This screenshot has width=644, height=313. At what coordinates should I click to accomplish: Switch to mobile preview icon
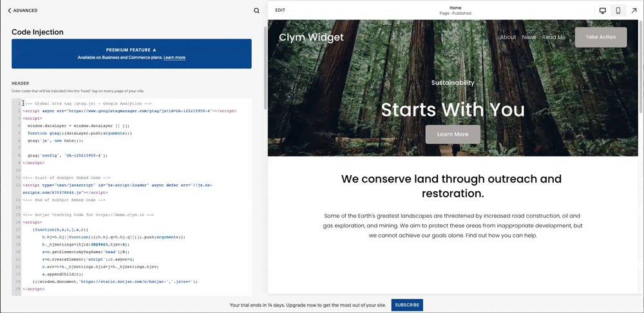tap(618, 11)
